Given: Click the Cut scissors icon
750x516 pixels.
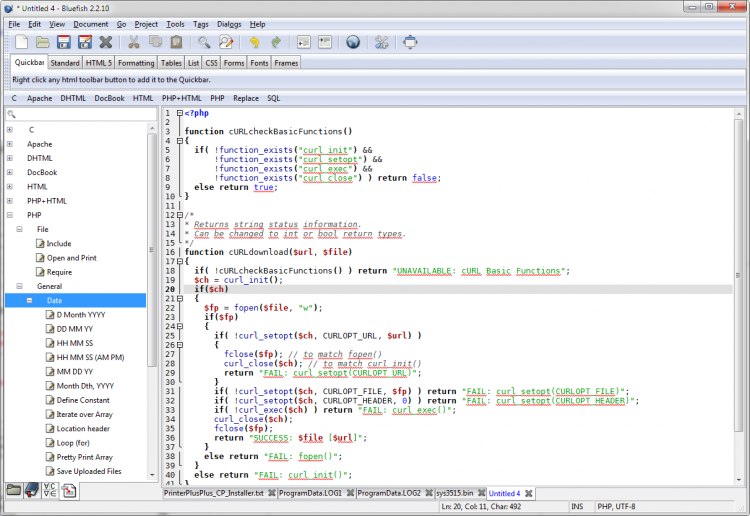Looking at the screenshot, I should (x=133, y=42).
